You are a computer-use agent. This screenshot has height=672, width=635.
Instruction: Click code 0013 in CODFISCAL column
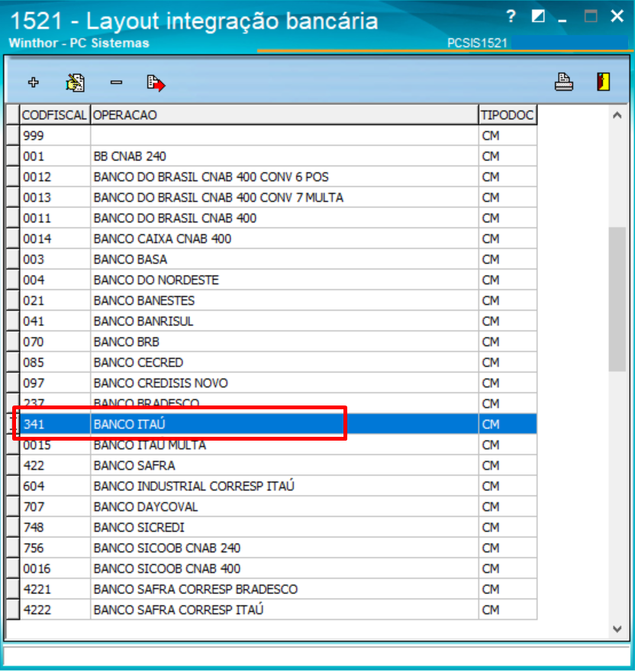point(55,197)
